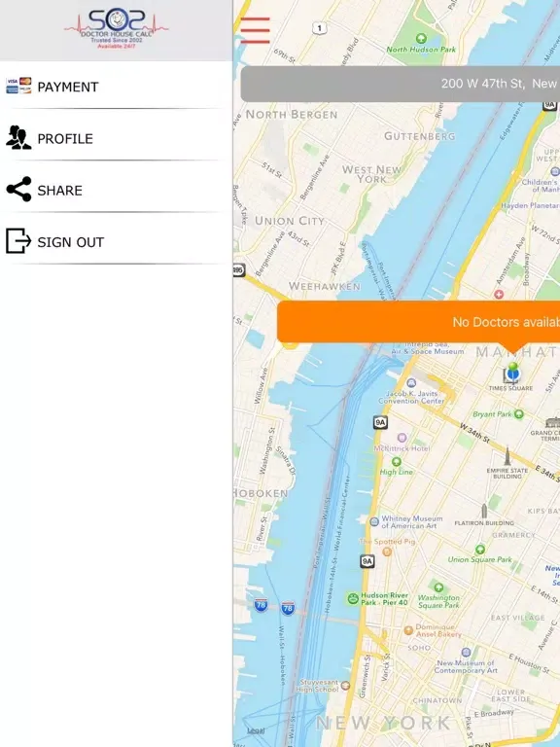Choose SIGN OUT from the menu
Screen dimensions: 560x747
(117, 242)
